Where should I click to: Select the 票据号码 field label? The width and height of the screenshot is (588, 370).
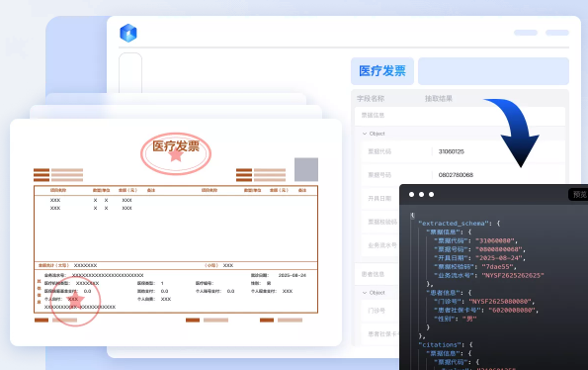tap(379, 175)
